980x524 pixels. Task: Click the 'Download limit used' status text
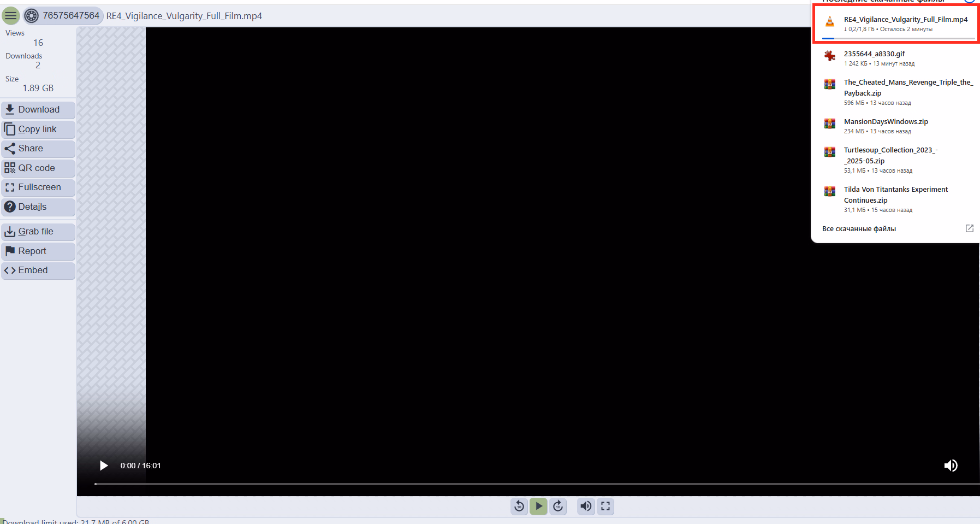click(x=76, y=521)
